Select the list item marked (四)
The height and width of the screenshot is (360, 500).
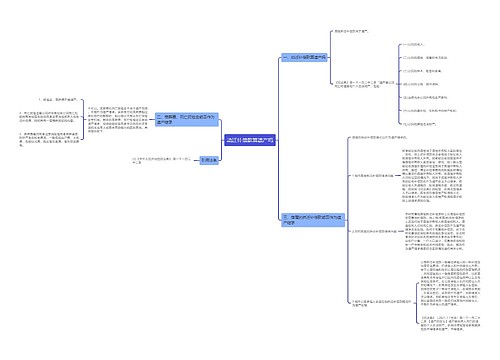[x=421, y=84]
